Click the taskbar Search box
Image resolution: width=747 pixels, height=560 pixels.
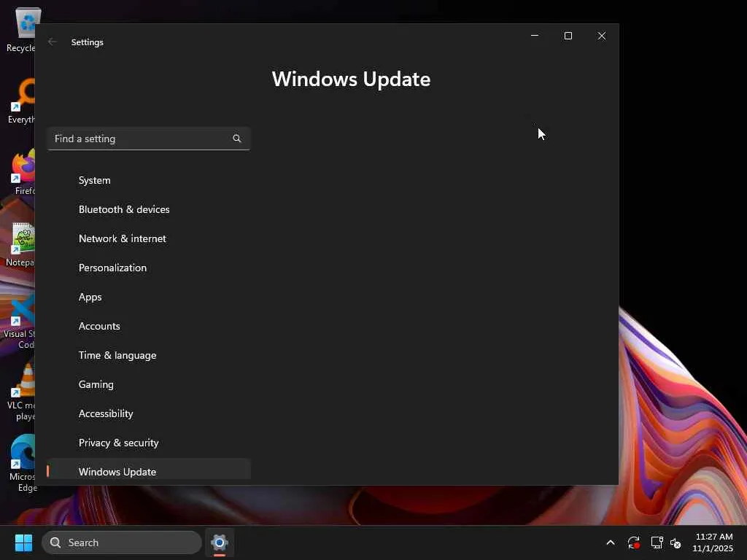click(x=122, y=542)
